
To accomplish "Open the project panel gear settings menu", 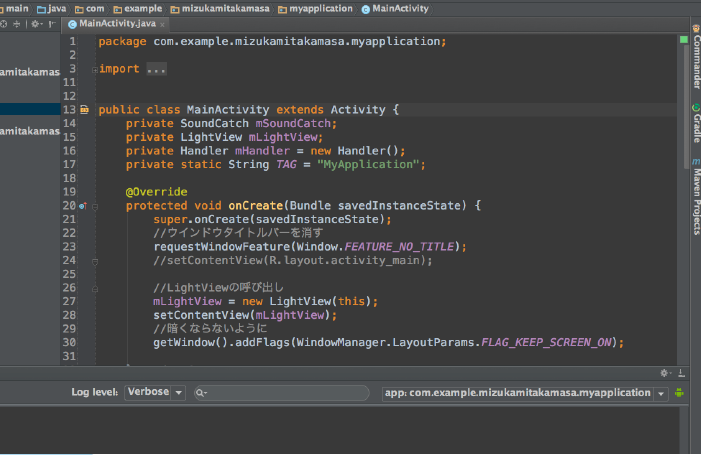I will click(36, 24).
